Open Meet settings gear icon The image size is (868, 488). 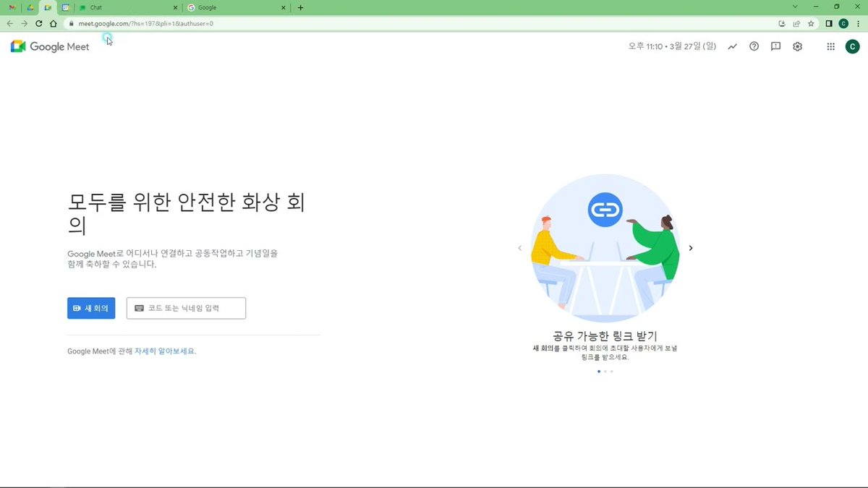pyautogui.click(x=797, y=46)
